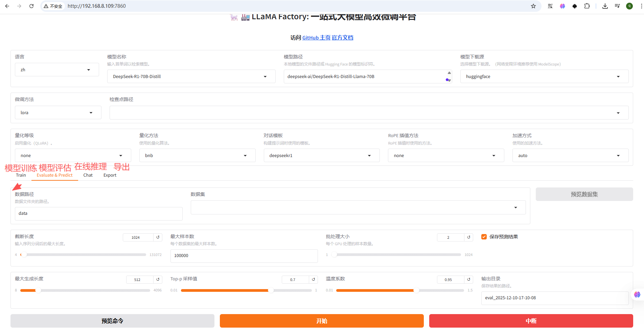Click the 批处理大小 number box showing 2
The width and height of the screenshot is (644, 332).
point(451,237)
